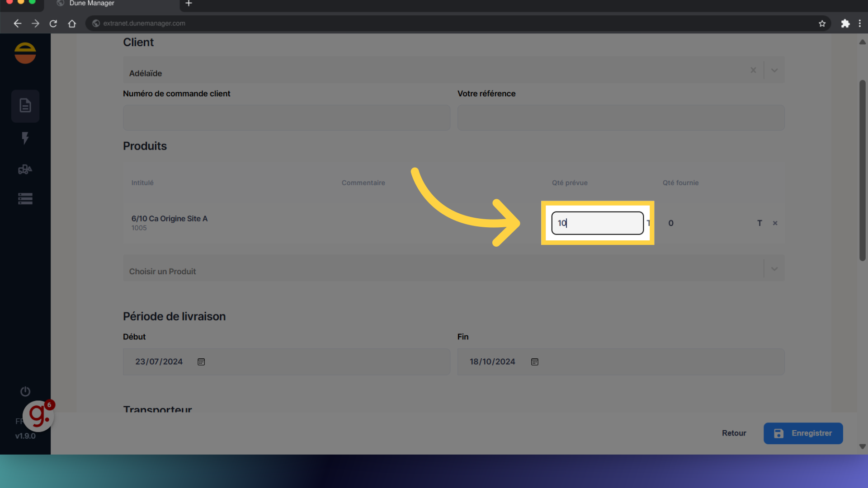The height and width of the screenshot is (488, 868).
Task: Click the stacked list sidebar icon
Action: [x=25, y=199]
